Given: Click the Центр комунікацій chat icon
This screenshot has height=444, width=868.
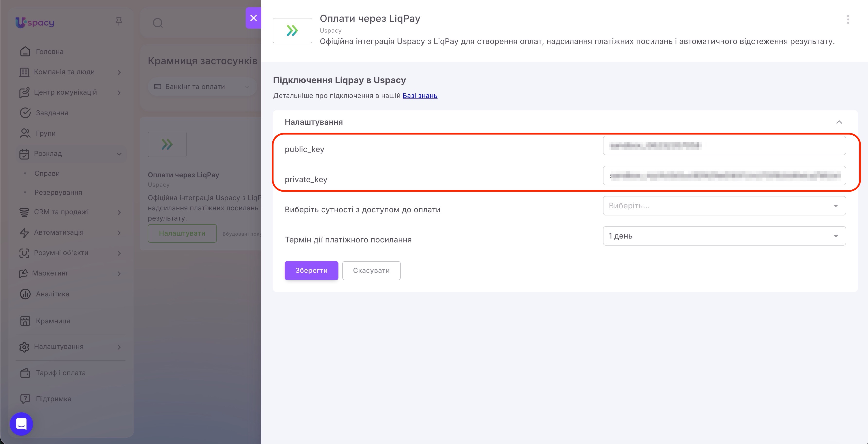Looking at the screenshot, I should (x=24, y=93).
